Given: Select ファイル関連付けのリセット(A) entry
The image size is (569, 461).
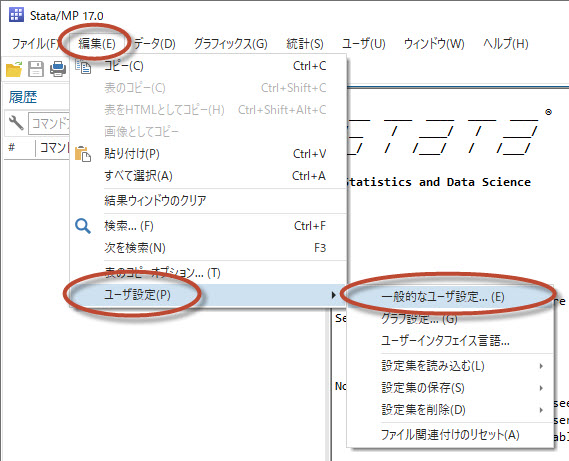Looking at the screenshot, I should (x=451, y=435).
